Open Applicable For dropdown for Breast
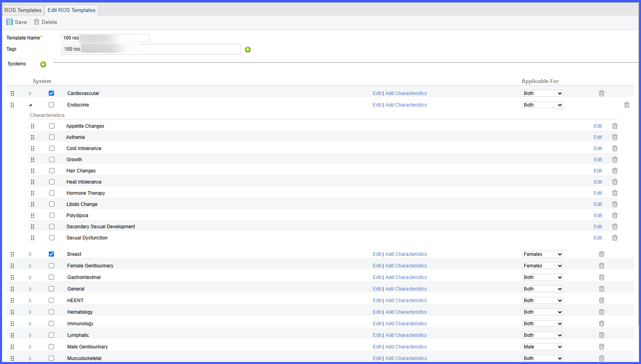Screen dimensions: 641x364 click(x=542, y=254)
